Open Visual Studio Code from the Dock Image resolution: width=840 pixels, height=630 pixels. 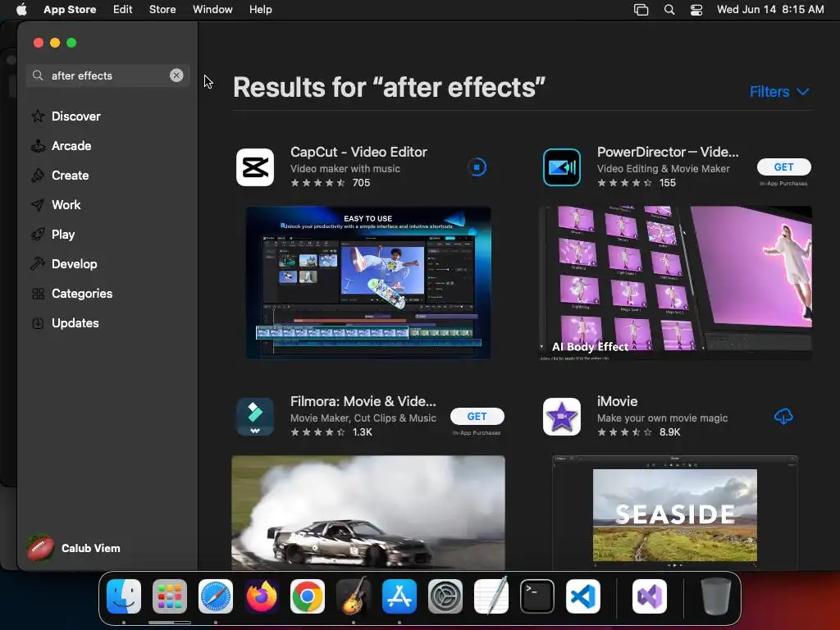coord(583,596)
